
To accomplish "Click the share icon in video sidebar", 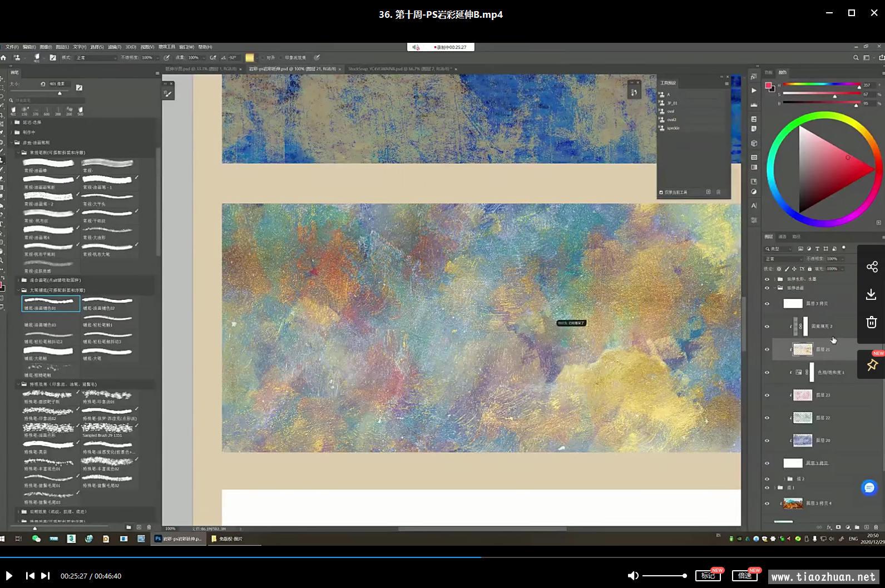I will click(x=871, y=267).
